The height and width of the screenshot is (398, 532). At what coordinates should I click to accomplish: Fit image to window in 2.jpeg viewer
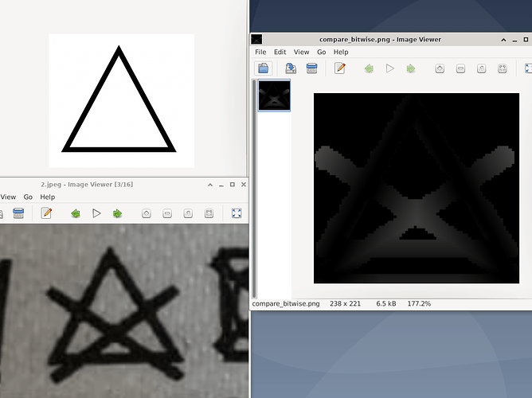(x=209, y=213)
